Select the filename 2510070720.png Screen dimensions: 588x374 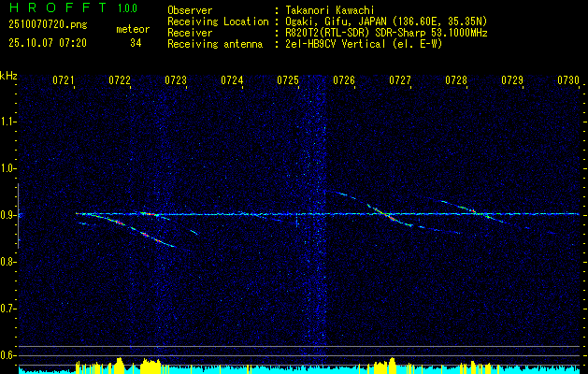click(48, 25)
